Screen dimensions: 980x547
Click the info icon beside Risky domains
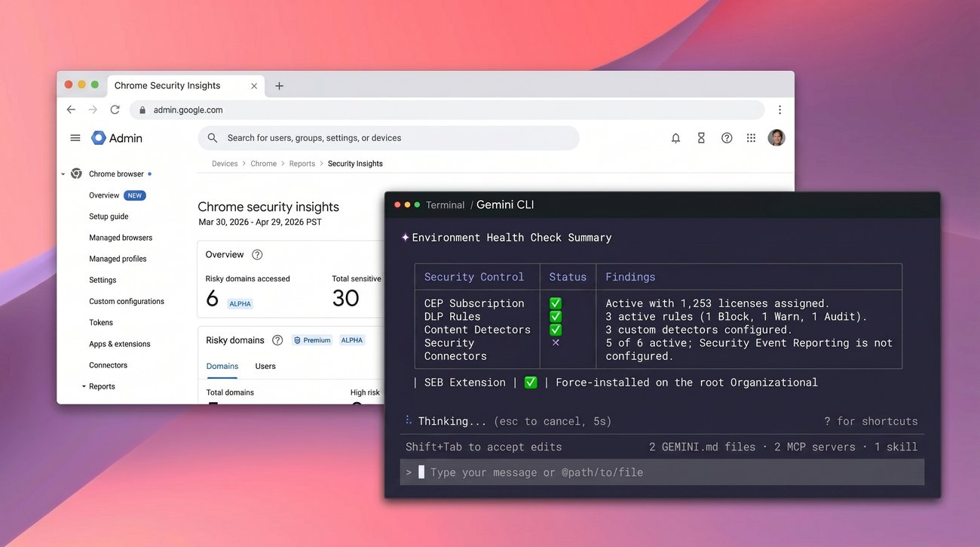point(277,340)
